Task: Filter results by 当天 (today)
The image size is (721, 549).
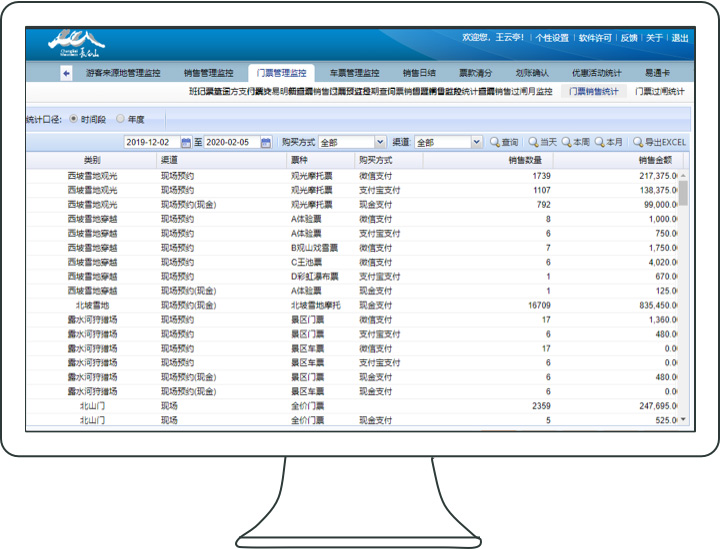Action: pyautogui.click(x=542, y=143)
